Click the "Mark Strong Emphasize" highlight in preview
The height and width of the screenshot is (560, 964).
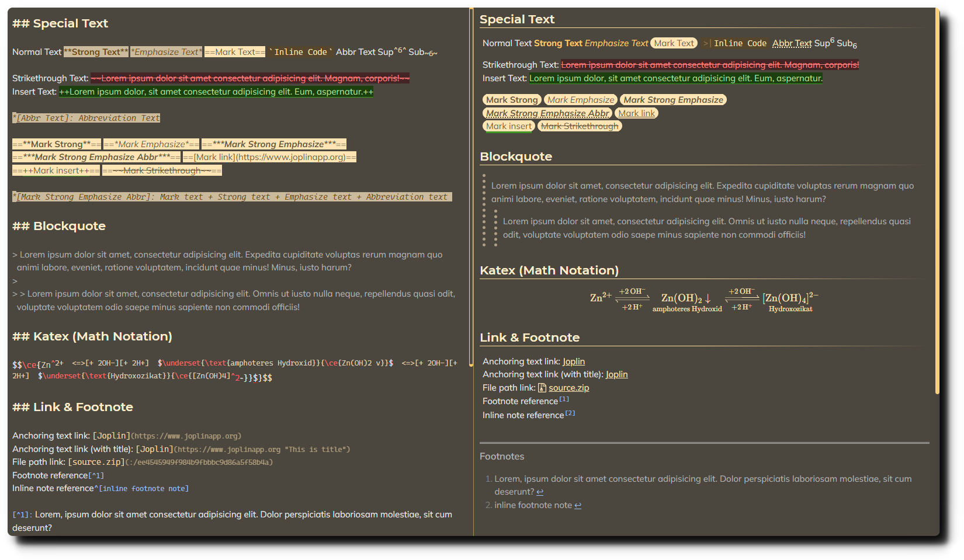673,100
